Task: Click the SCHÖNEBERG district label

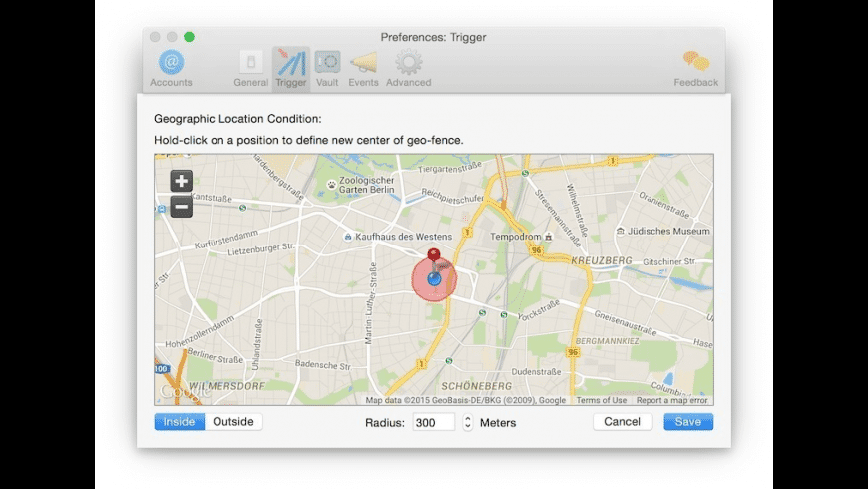Action: [x=476, y=386]
